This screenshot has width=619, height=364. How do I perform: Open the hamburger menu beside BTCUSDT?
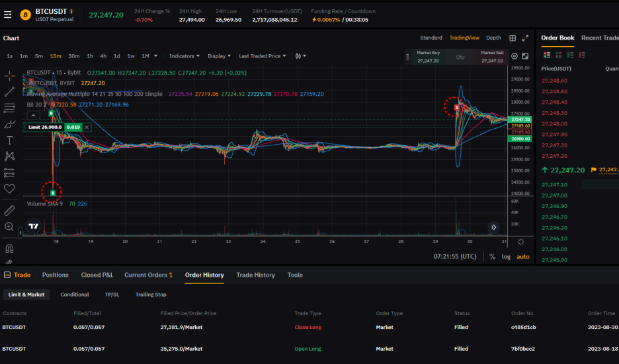pos(7,15)
